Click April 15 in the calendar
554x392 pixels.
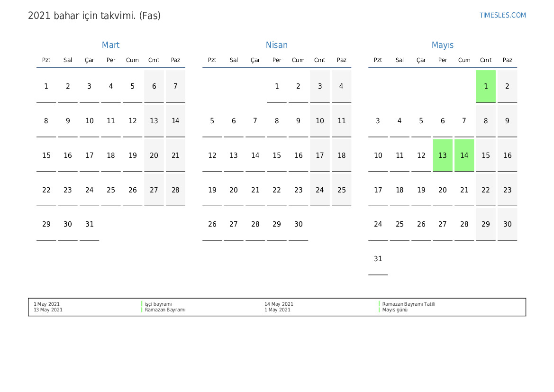[277, 155]
